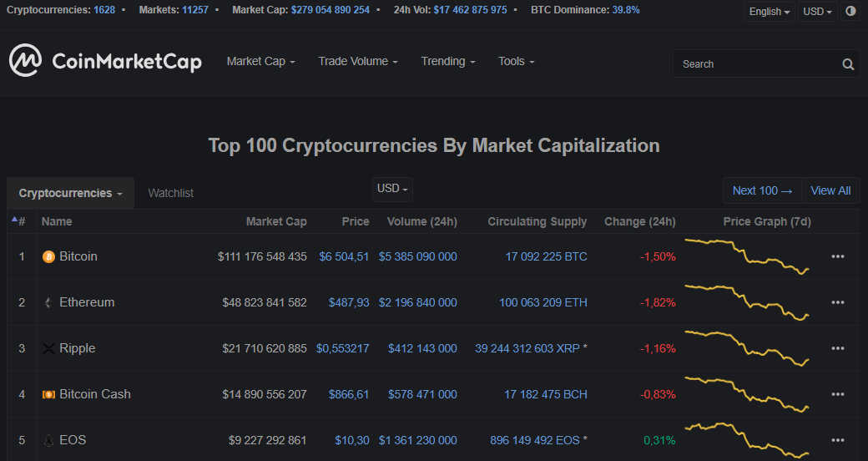
Task: Click the Ethereum coin icon
Action: pyautogui.click(x=48, y=302)
